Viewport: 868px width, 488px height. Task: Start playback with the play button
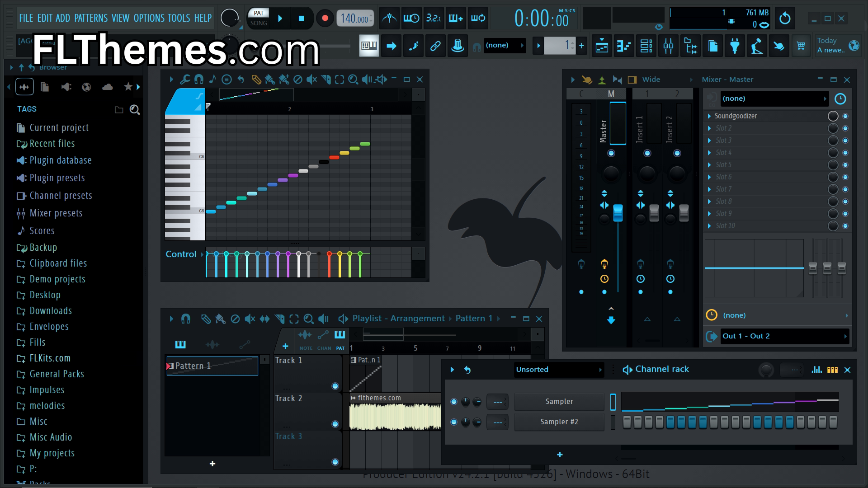[x=280, y=19]
